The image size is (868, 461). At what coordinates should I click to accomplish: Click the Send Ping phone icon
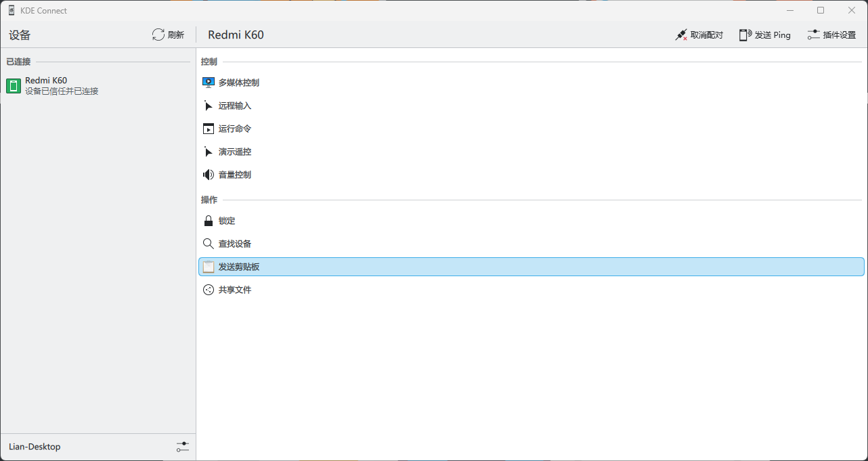point(745,35)
